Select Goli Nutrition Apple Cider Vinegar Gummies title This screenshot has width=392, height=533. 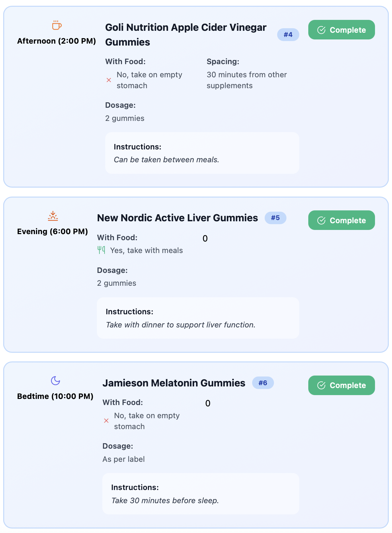tap(185, 35)
